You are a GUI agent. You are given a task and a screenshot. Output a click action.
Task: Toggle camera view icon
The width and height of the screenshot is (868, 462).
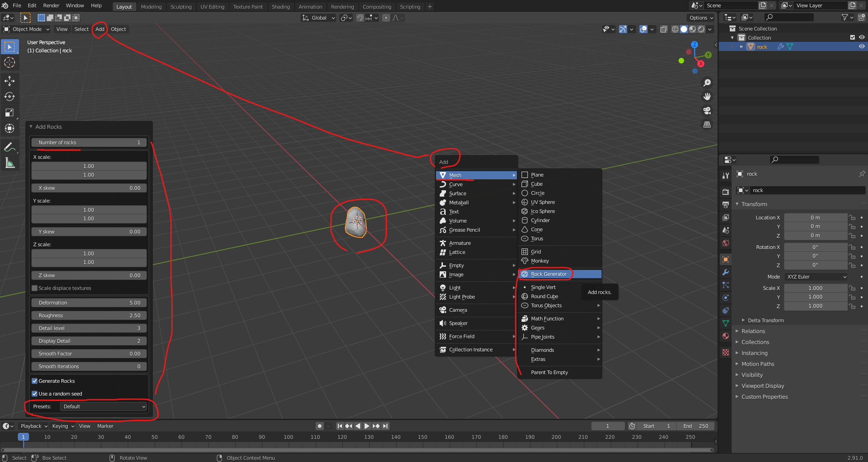(707, 111)
